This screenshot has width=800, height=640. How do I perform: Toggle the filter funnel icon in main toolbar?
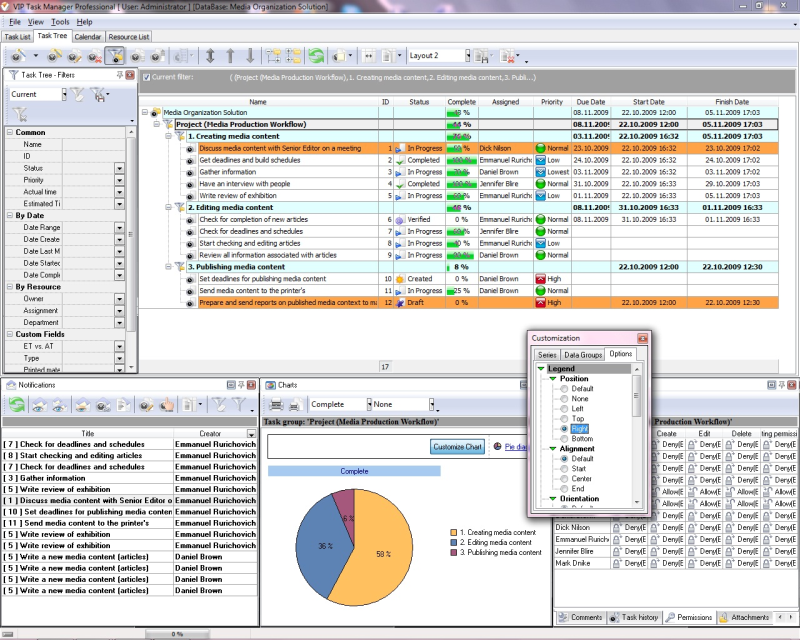[x=114, y=56]
